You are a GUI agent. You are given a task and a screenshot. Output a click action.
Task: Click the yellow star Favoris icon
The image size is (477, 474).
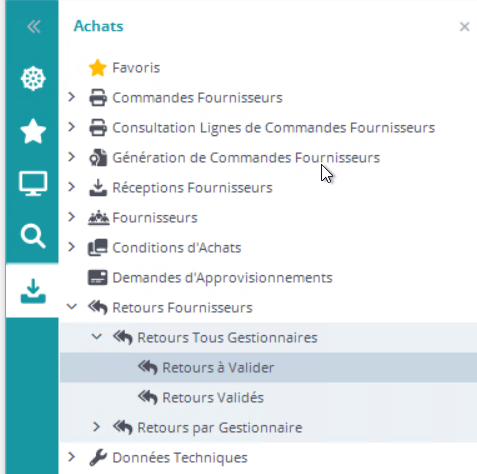98,68
